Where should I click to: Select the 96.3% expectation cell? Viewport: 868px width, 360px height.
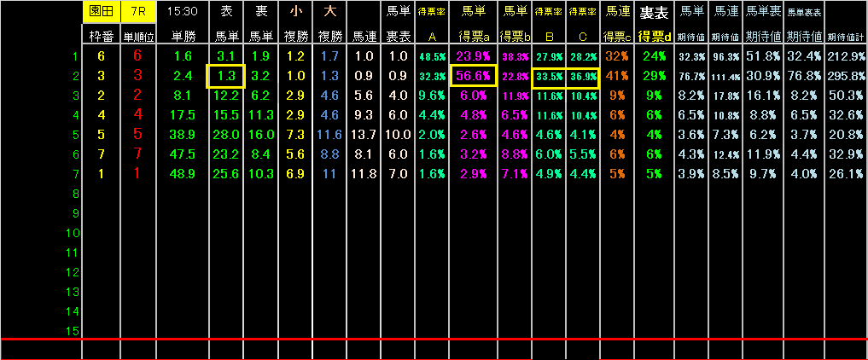coord(725,57)
